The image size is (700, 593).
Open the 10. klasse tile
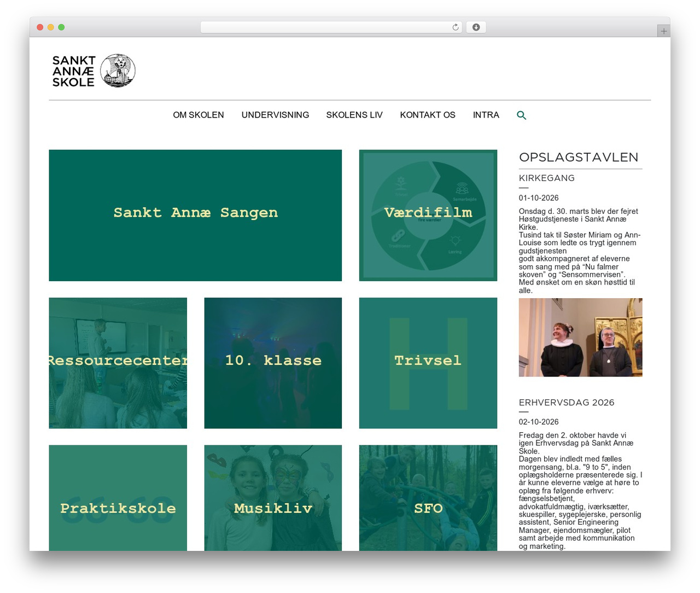click(x=273, y=363)
